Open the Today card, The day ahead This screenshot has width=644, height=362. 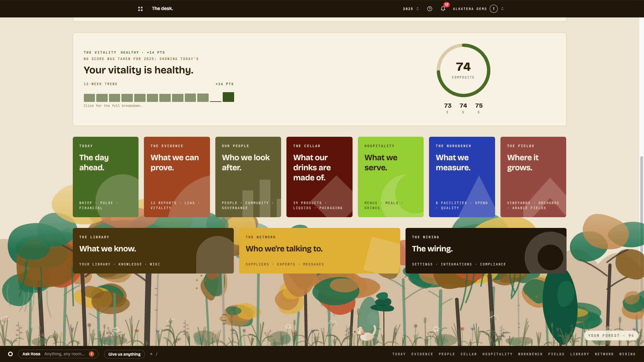(106, 177)
